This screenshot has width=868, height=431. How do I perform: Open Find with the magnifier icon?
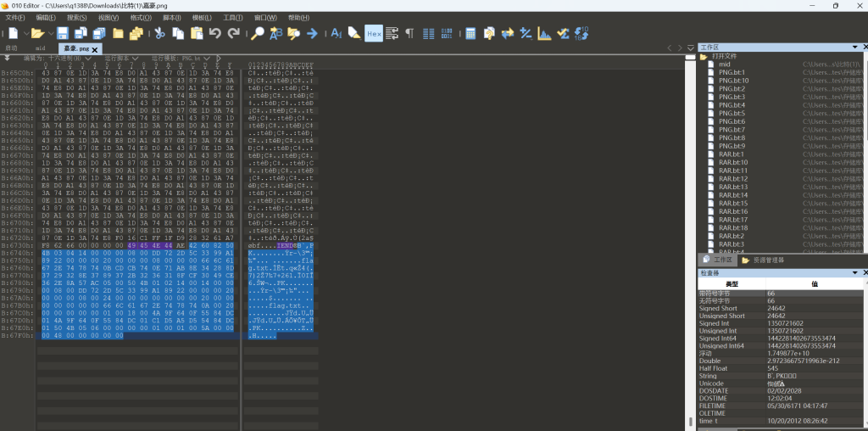coord(258,33)
